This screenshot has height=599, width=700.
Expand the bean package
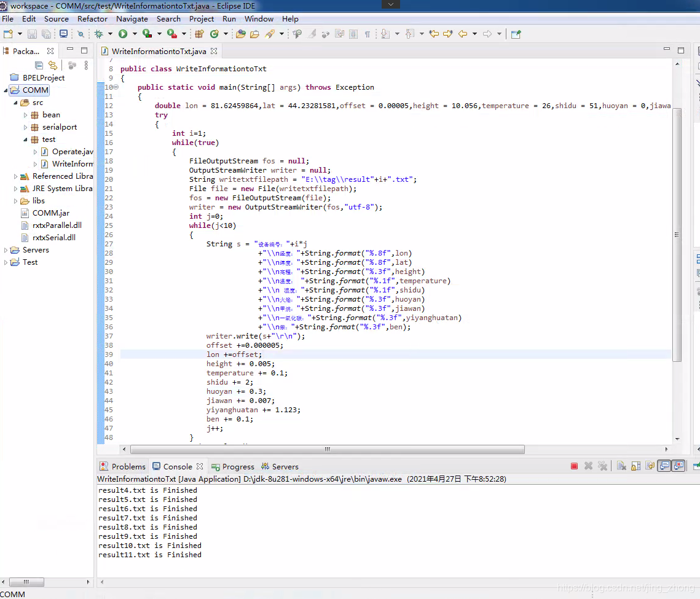click(25, 115)
